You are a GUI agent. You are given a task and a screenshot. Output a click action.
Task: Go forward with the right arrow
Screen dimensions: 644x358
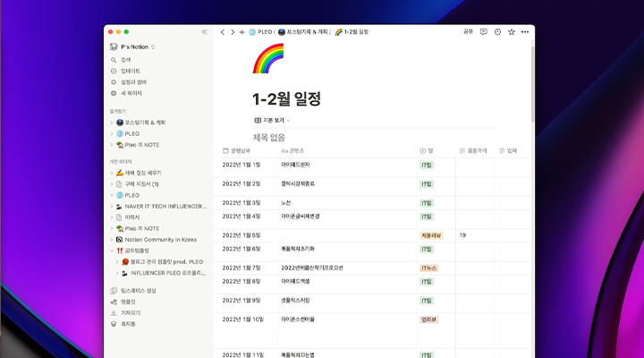tap(233, 32)
